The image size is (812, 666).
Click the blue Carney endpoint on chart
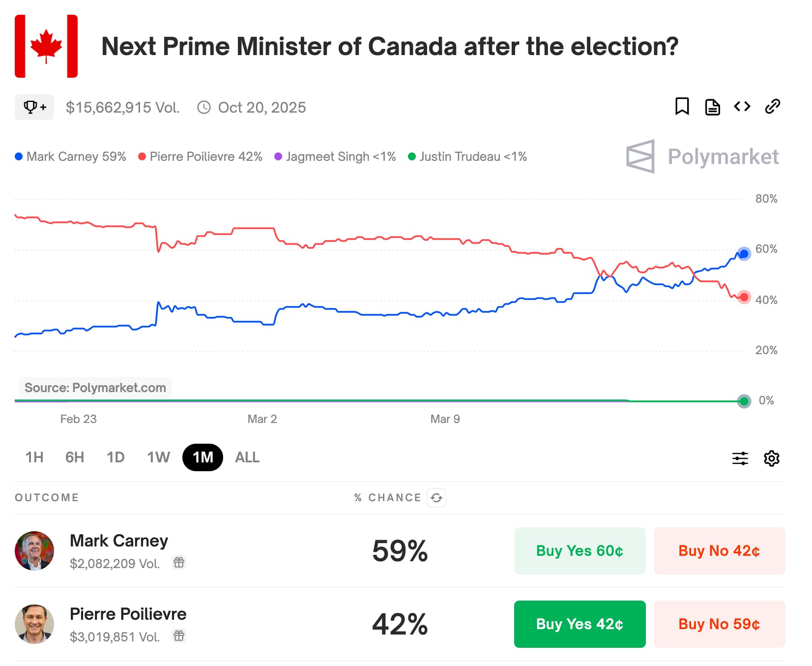pyautogui.click(x=744, y=254)
